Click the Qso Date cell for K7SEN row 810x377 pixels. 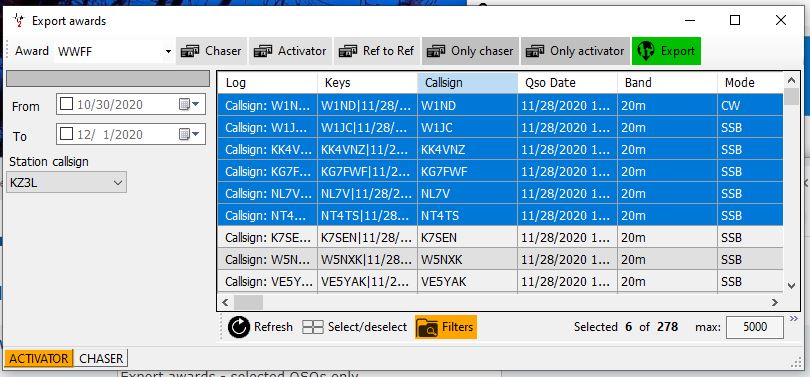567,238
